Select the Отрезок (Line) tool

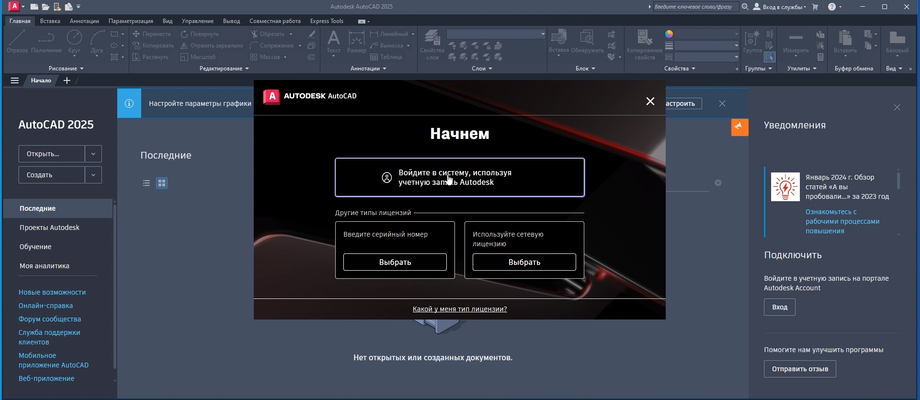pos(18,42)
